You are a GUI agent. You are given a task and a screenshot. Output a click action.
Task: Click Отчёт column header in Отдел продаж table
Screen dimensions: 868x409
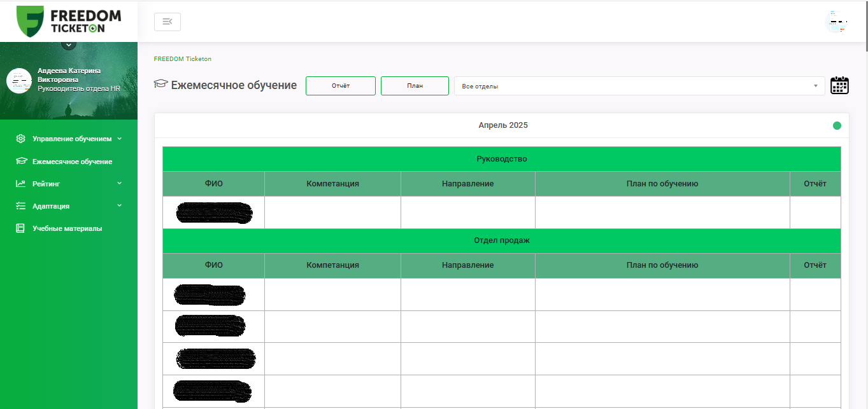[x=815, y=265]
